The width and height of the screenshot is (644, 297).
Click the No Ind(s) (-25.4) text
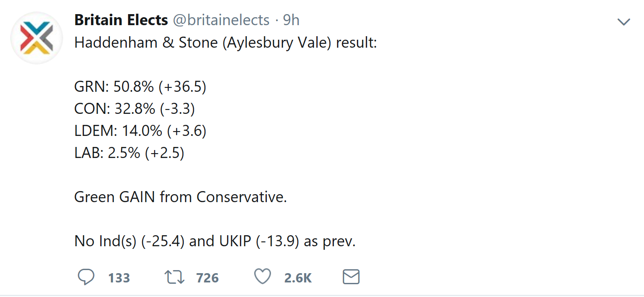[129, 241]
